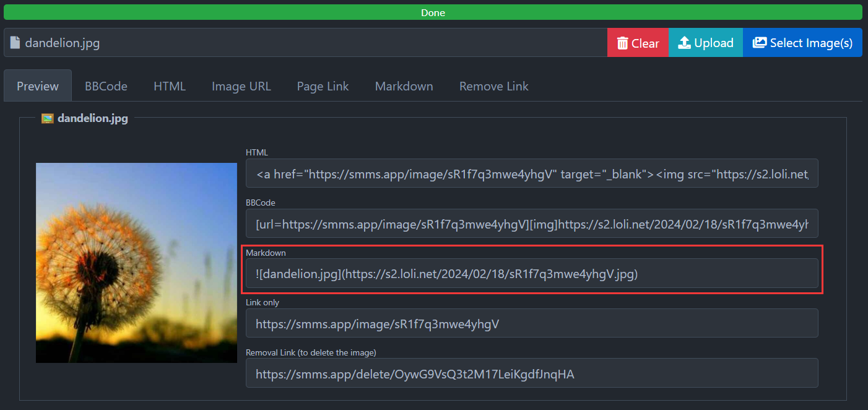The height and width of the screenshot is (410, 868).
Task: Click the highlighted Markdown code box
Action: coord(531,274)
